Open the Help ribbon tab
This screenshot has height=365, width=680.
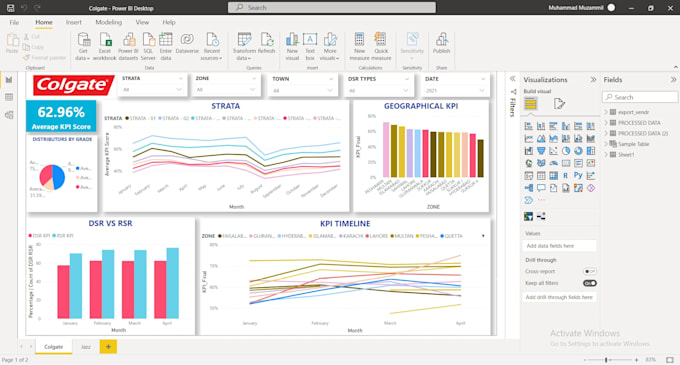pyautogui.click(x=169, y=22)
